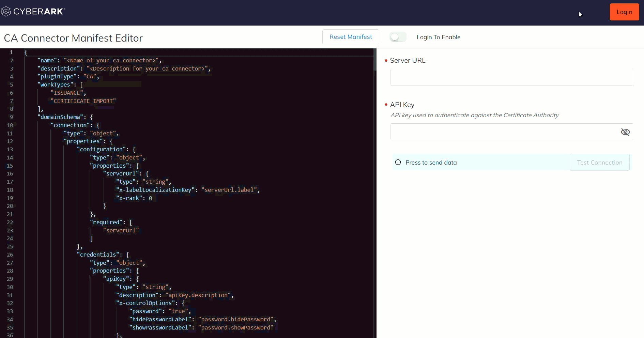Click Reset Manifest button

pyautogui.click(x=351, y=37)
